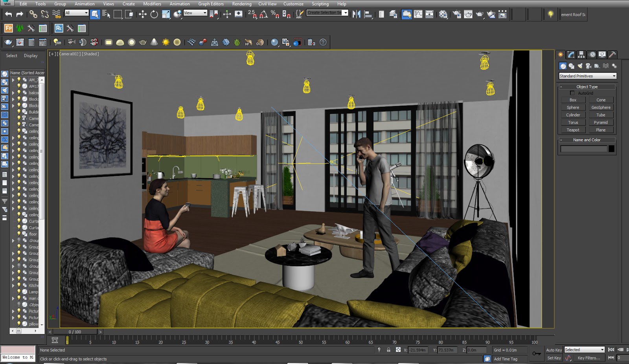Open the Customize menu
Screen dimensions: 629x364
(x=293, y=4)
